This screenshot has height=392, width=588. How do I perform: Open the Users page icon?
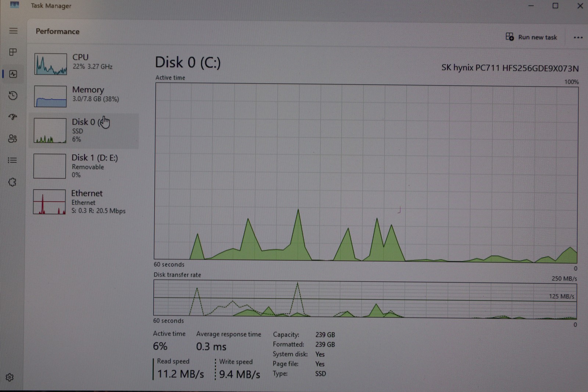pos(12,139)
